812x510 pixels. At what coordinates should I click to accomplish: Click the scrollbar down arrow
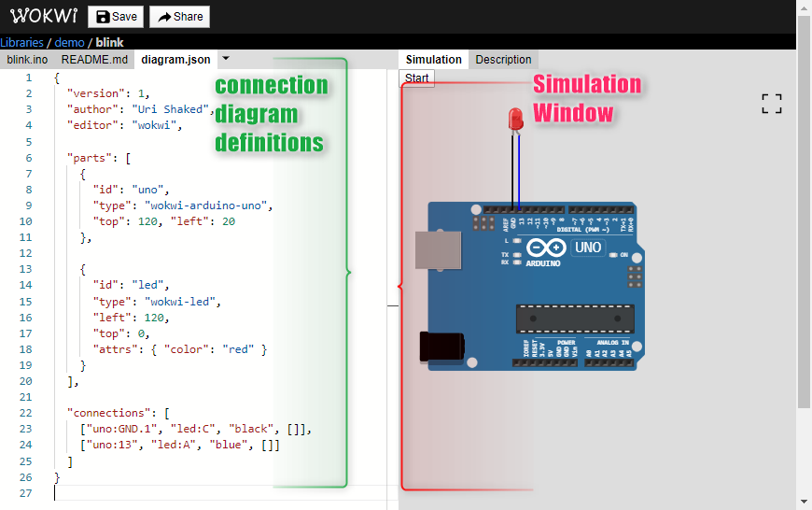(x=804, y=502)
